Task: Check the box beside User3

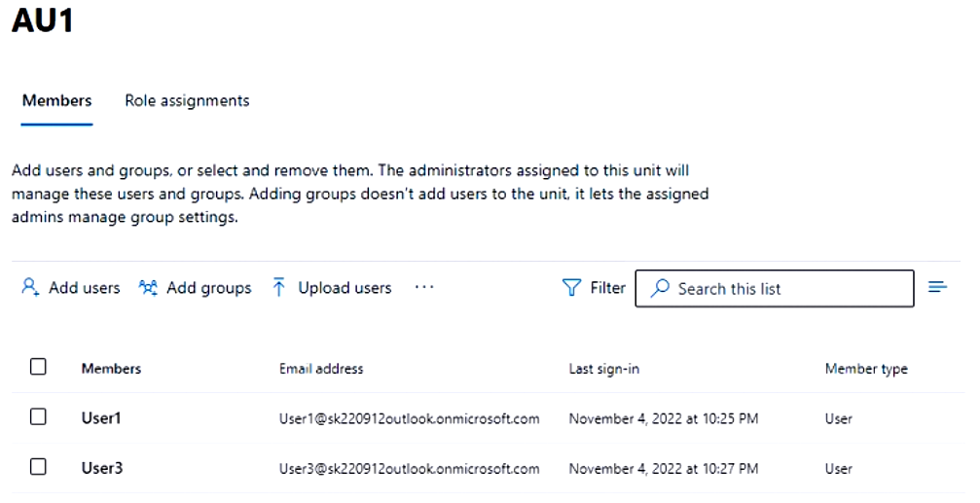Action: tap(38, 467)
